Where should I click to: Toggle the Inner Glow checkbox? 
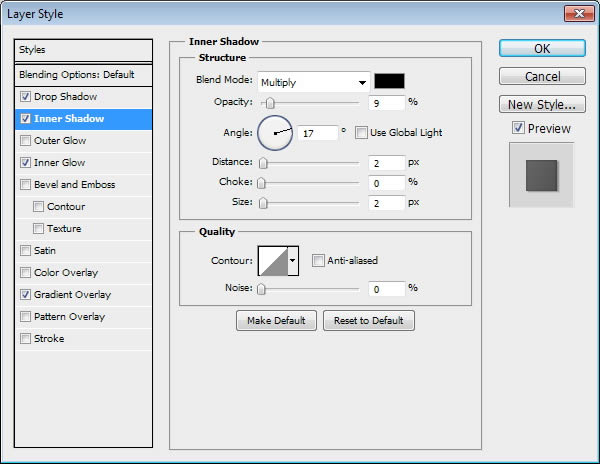pos(25,163)
